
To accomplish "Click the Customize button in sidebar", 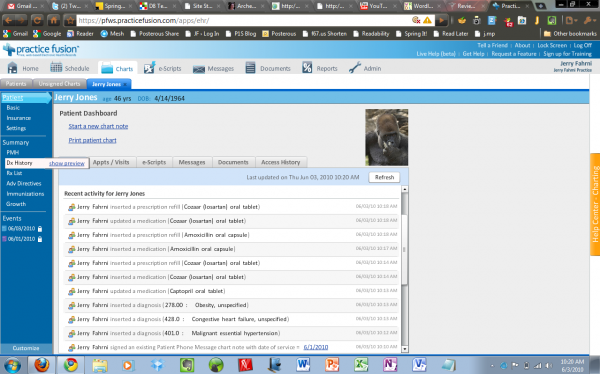I will [x=26, y=348].
